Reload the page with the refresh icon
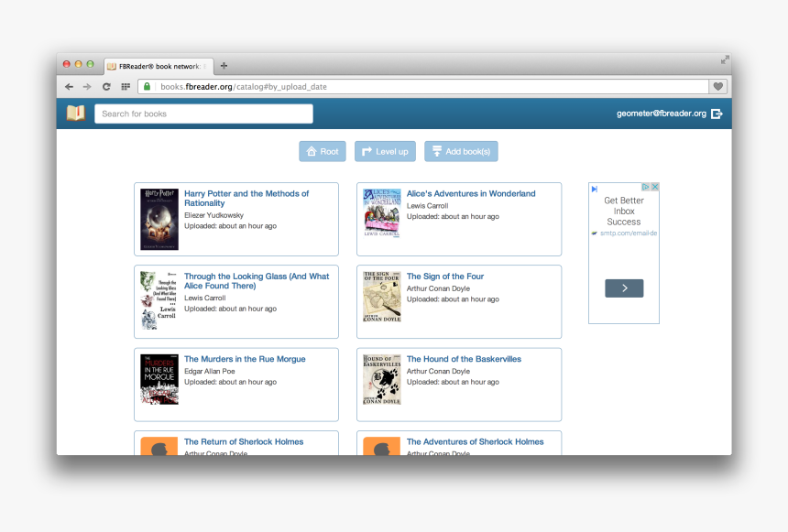788x532 pixels. [106, 87]
